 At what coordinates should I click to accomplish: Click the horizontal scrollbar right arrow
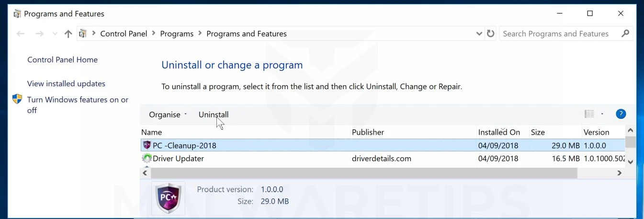[x=620, y=173]
